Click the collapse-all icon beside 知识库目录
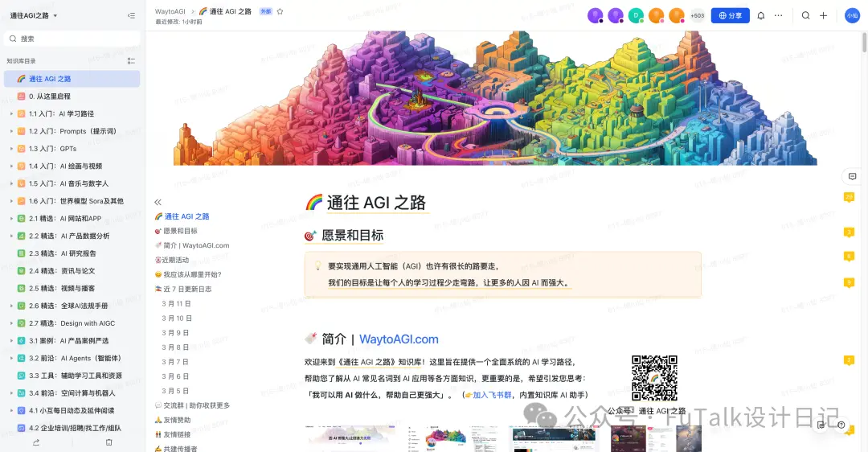 point(131,61)
